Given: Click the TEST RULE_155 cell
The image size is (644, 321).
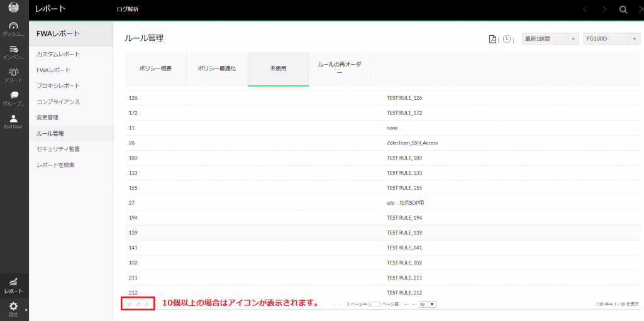Looking at the screenshot, I should click(404, 188).
